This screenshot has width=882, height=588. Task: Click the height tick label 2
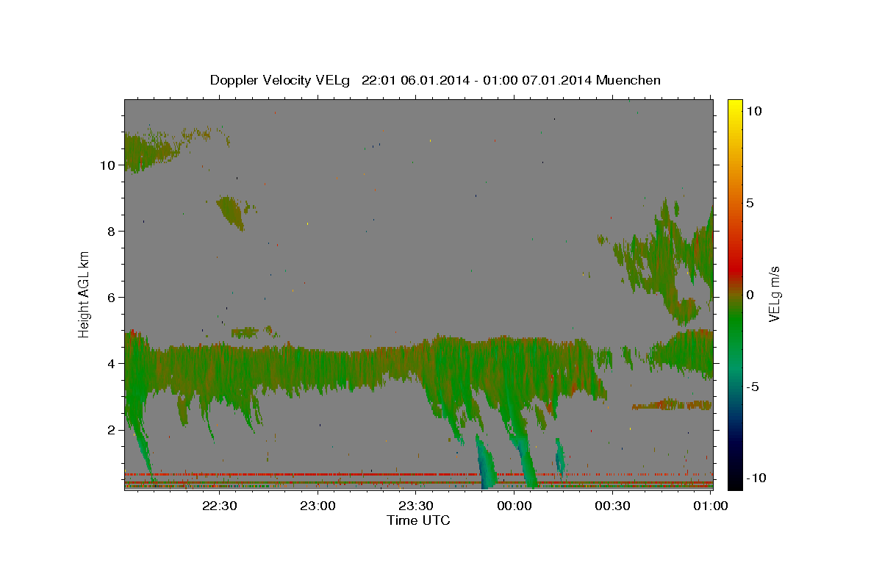pyautogui.click(x=111, y=430)
